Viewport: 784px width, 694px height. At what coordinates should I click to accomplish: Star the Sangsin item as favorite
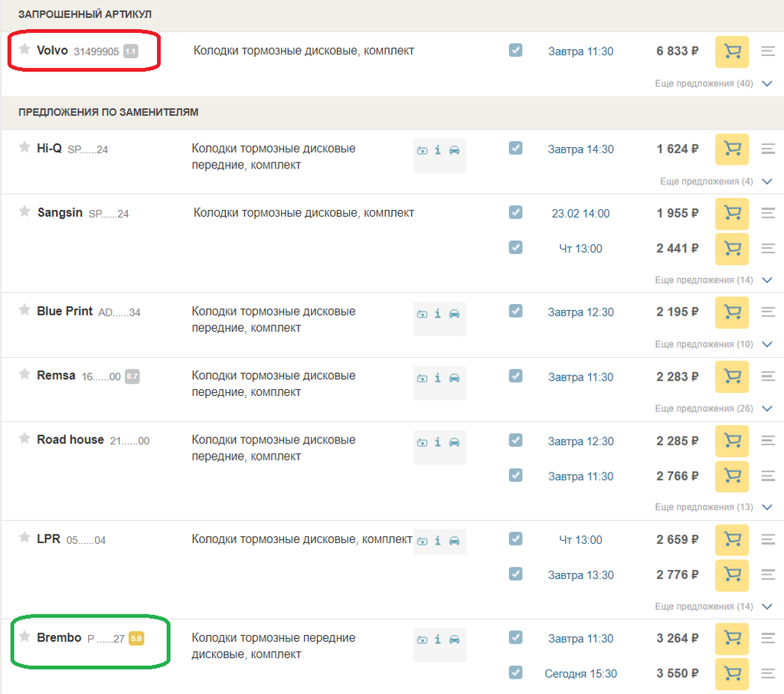tap(24, 211)
